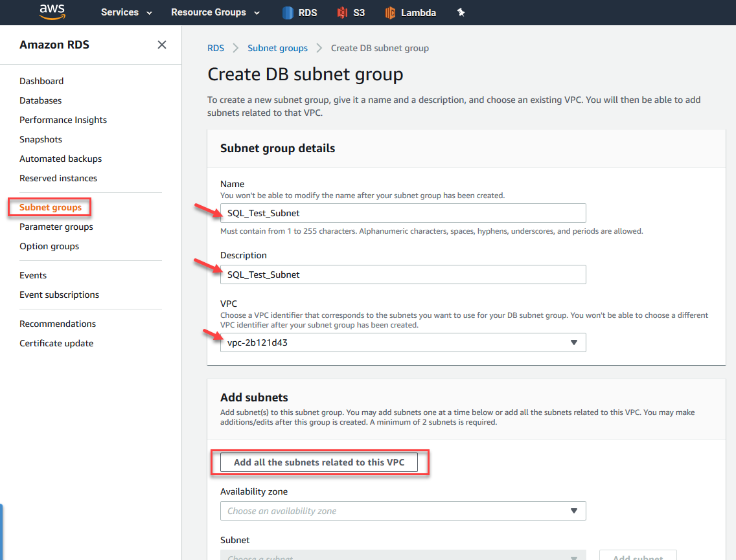The image size is (736, 560).
Task: Open Certificate update in sidebar
Action: click(x=56, y=343)
